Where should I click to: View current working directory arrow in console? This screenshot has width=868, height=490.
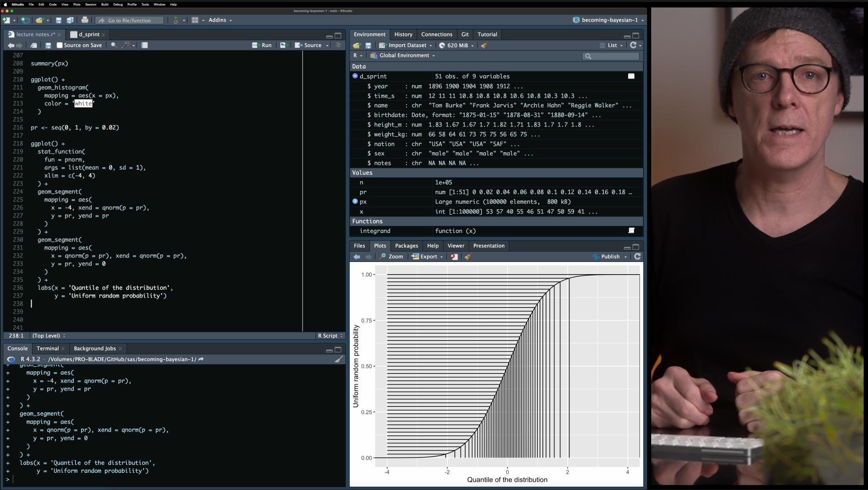pos(201,359)
